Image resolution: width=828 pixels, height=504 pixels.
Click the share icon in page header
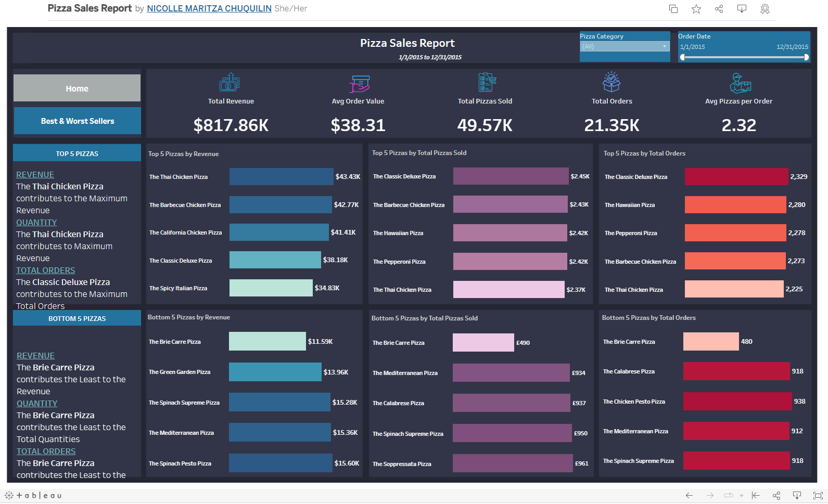coord(719,9)
